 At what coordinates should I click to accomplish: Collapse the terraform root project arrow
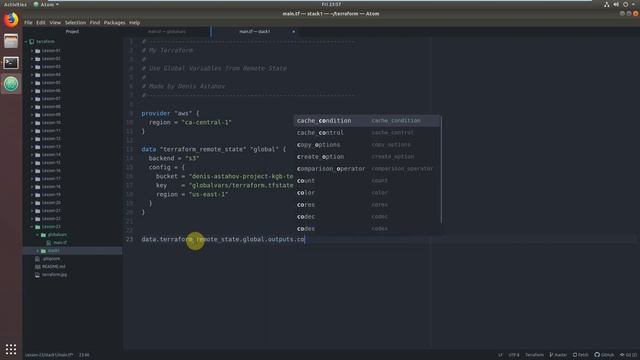pos(27,42)
